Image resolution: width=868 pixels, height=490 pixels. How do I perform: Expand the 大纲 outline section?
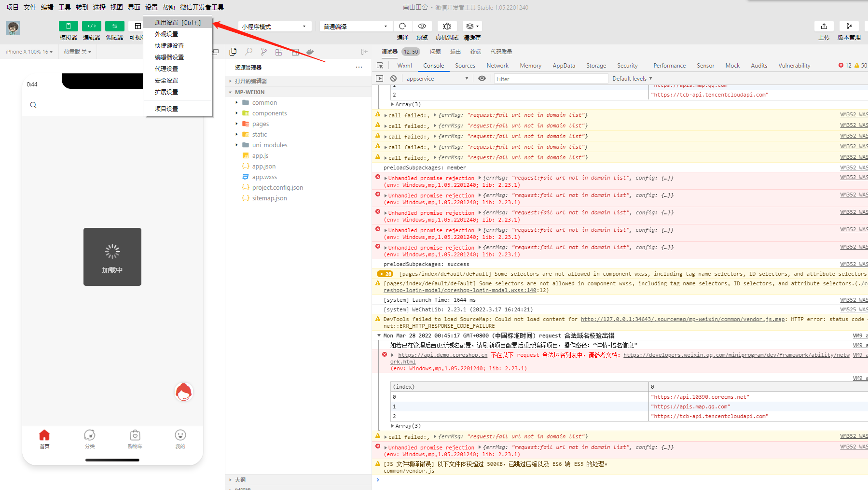point(240,480)
